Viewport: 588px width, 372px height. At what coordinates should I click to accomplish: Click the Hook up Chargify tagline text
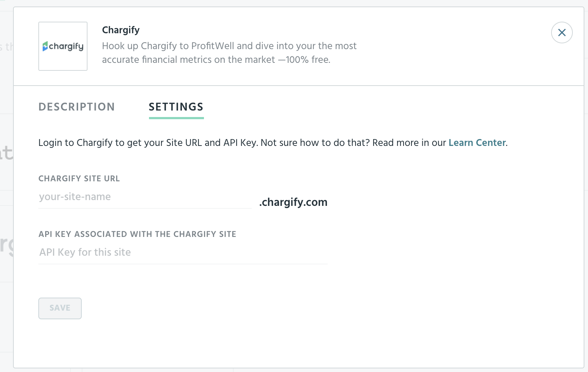coord(229,53)
